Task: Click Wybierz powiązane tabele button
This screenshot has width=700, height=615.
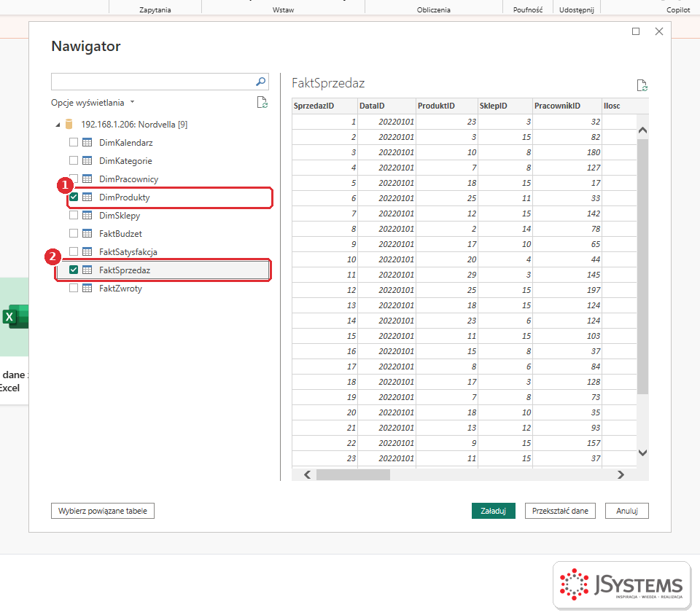Action: pos(103,511)
